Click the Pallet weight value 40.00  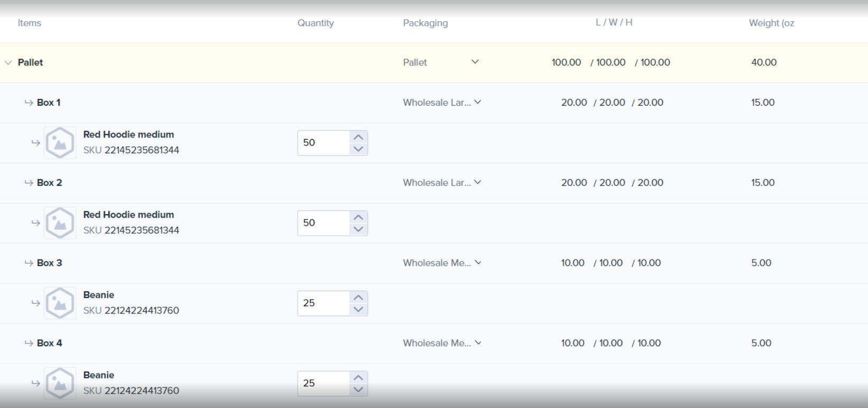point(764,62)
